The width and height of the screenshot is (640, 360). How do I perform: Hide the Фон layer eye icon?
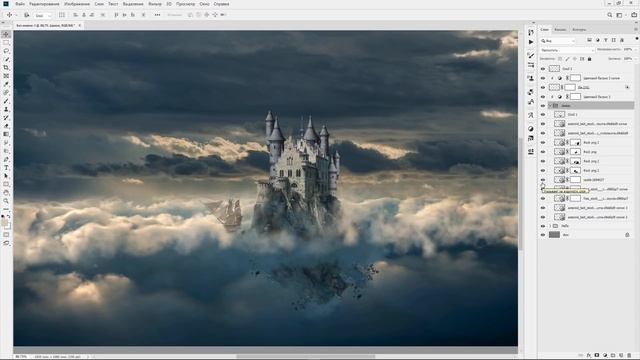coord(543,235)
